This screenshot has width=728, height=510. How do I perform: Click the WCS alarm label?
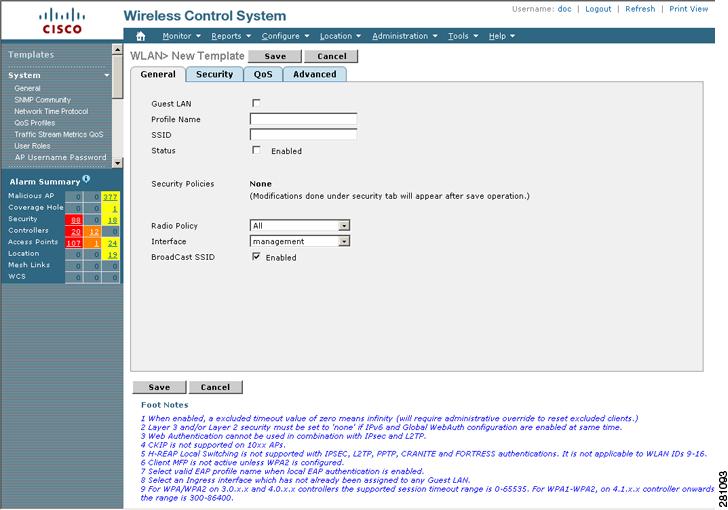17,276
